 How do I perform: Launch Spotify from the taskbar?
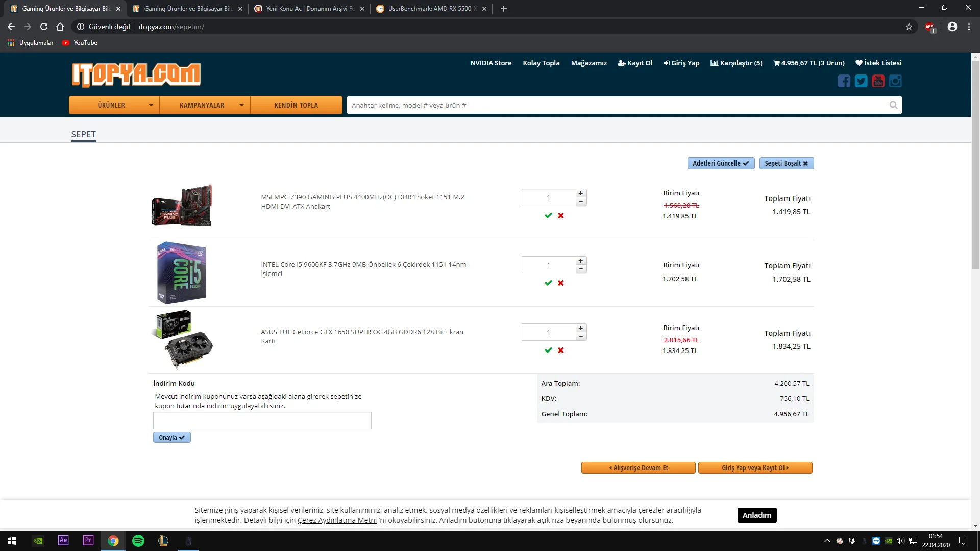coord(138,541)
